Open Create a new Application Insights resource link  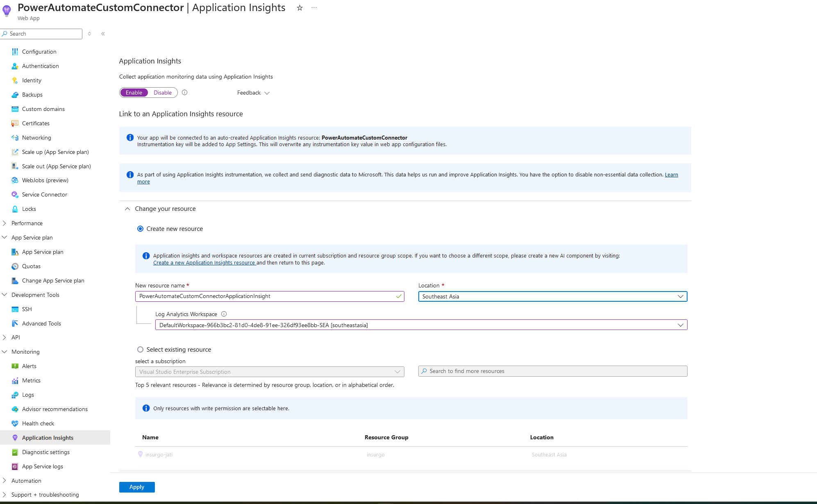(204, 263)
